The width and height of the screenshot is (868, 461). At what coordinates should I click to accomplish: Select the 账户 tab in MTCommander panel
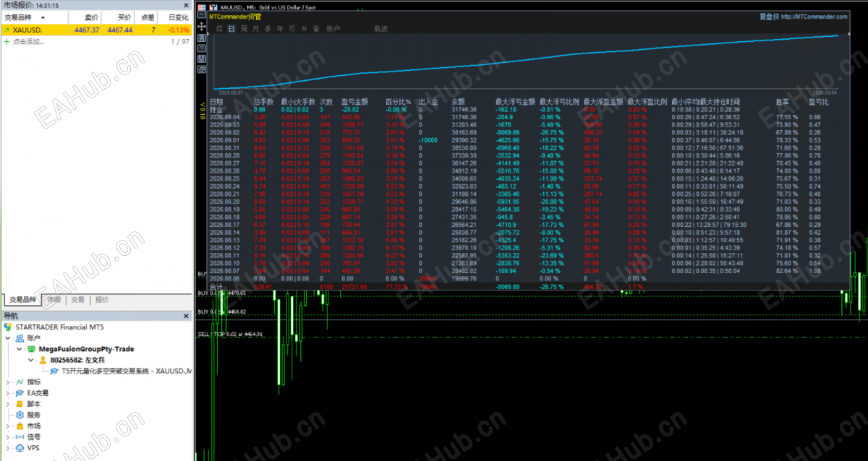click(333, 29)
